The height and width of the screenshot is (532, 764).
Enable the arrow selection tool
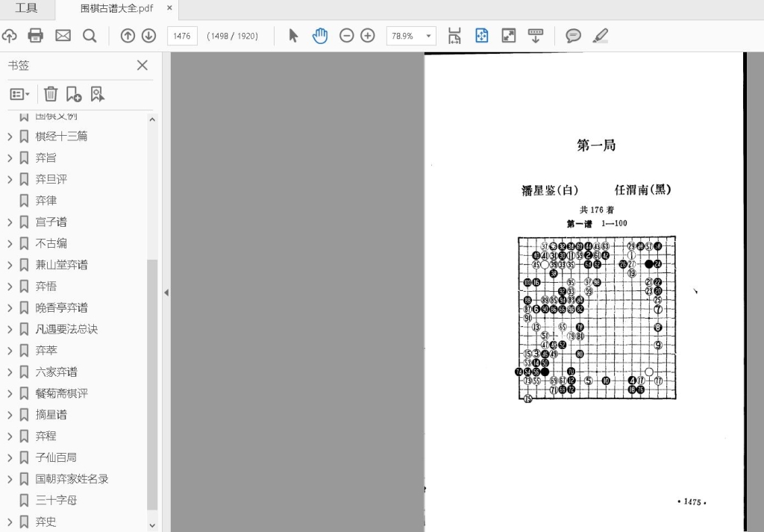point(293,35)
